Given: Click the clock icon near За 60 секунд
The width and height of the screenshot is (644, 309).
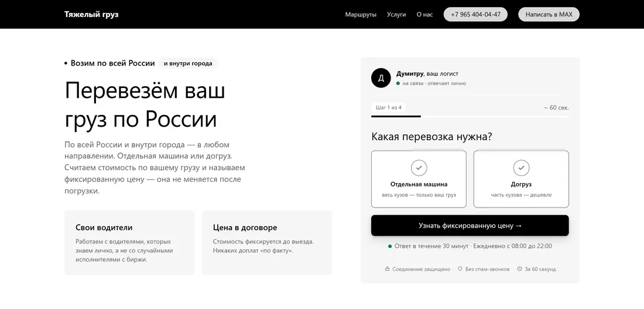Looking at the screenshot, I should coord(519,269).
